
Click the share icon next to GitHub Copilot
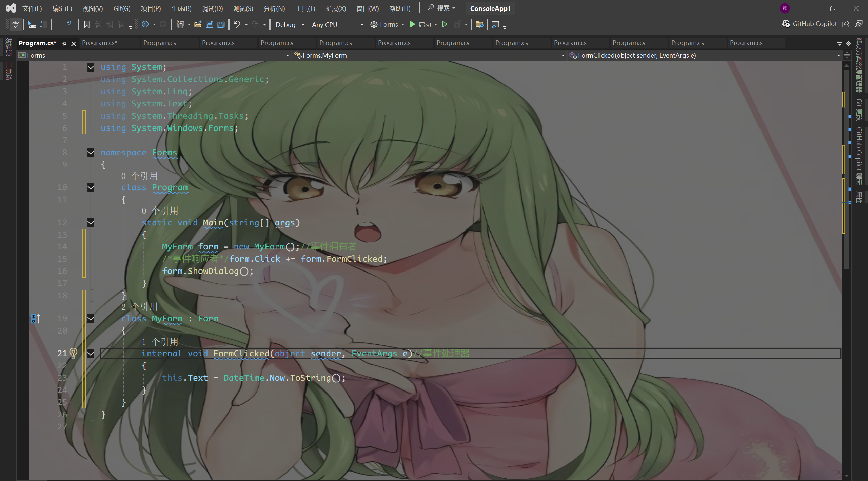click(x=846, y=24)
